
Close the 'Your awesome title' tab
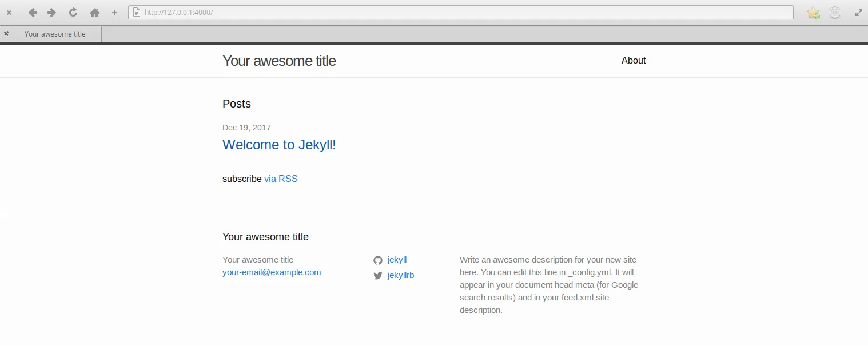coord(6,34)
